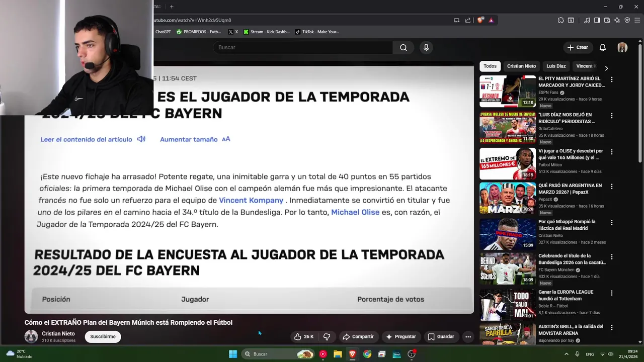Open OBS Studio from taskbar

pos(412,354)
